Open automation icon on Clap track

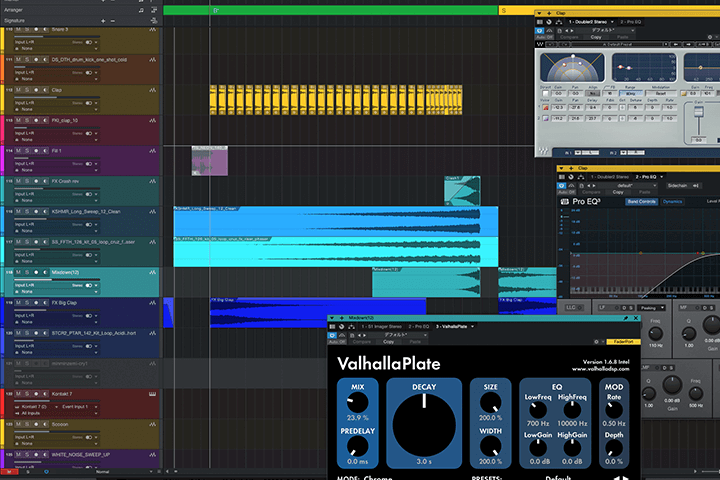tap(152, 90)
